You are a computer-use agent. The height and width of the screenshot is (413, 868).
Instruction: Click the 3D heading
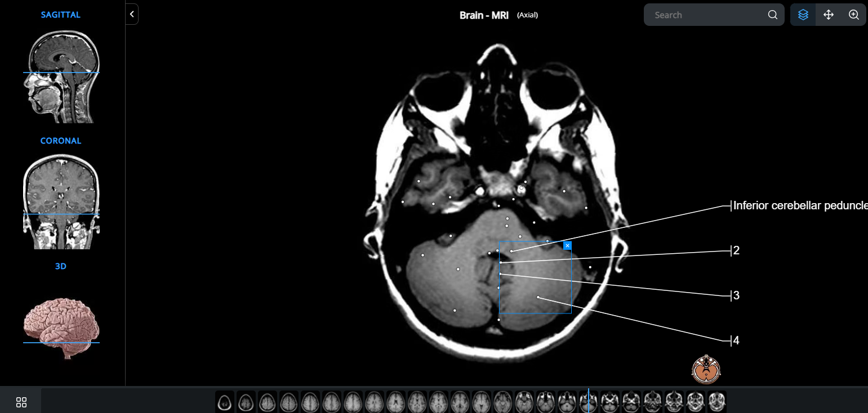[x=61, y=266]
